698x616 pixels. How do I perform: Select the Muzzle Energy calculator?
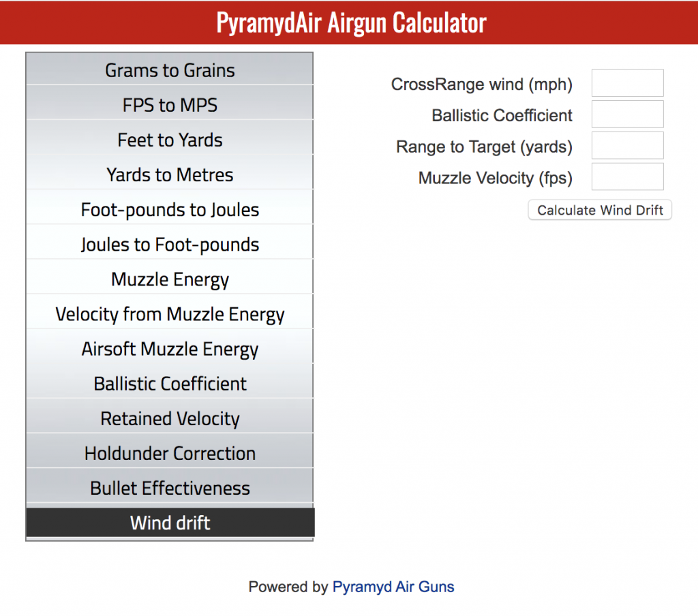(170, 279)
